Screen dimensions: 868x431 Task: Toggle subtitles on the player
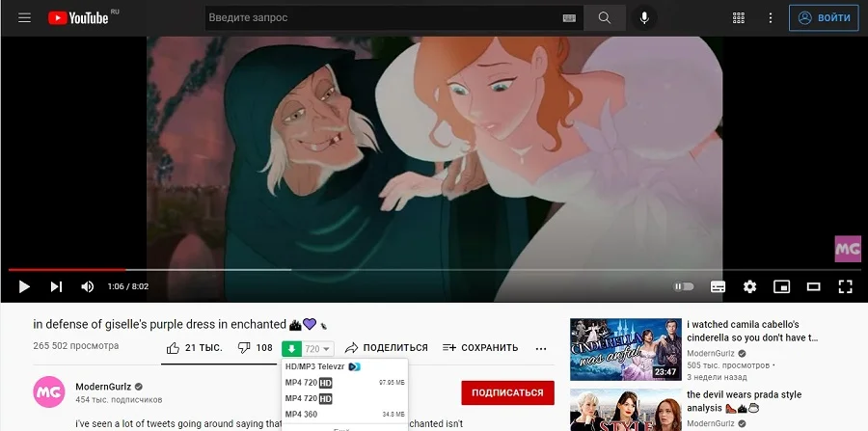point(718,286)
